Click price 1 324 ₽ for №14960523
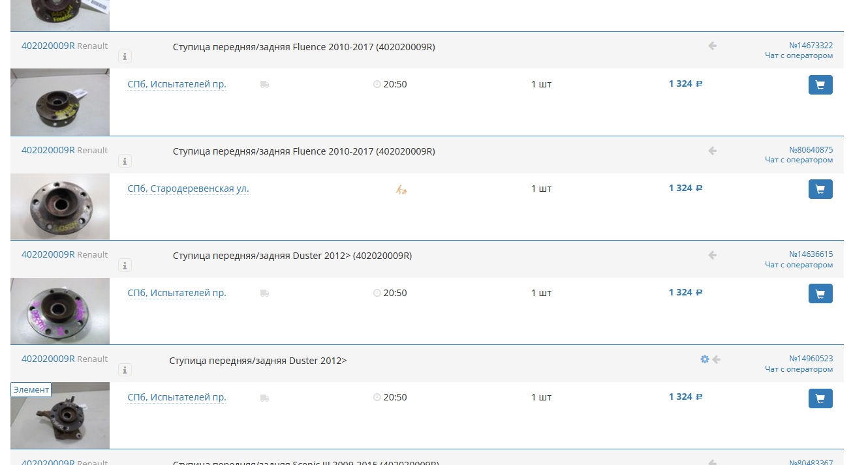Viewport: 868px width, 465px height. click(685, 397)
